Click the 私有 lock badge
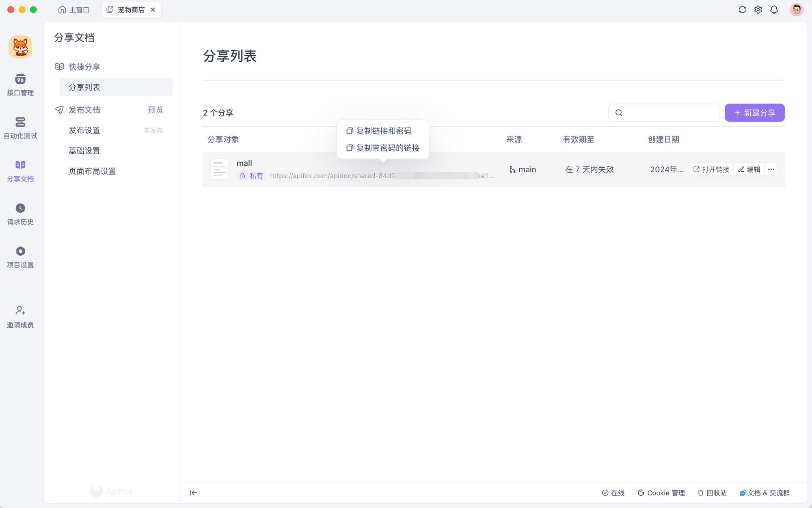 pyautogui.click(x=251, y=175)
